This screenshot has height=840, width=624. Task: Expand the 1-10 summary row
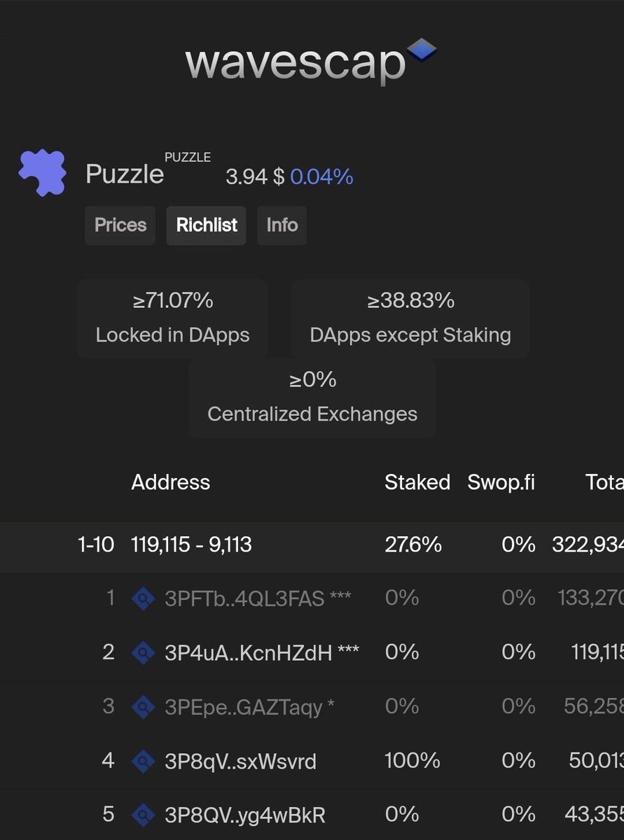pyautogui.click(x=312, y=545)
